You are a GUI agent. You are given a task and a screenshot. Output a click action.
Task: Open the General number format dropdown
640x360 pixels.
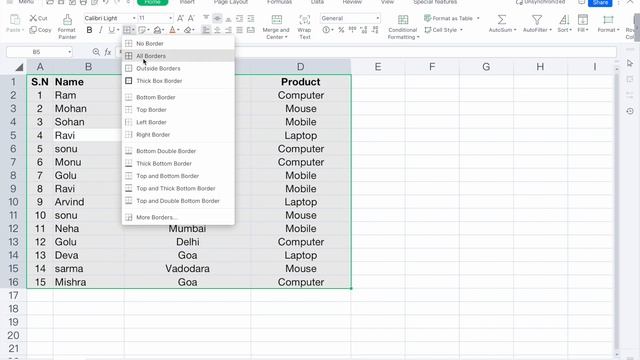(378, 18)
